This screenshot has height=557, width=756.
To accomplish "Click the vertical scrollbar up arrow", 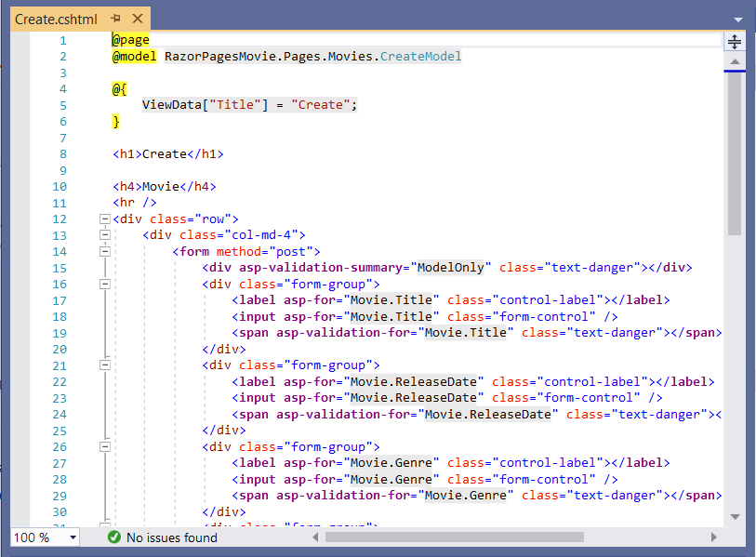I will point(736,60).
